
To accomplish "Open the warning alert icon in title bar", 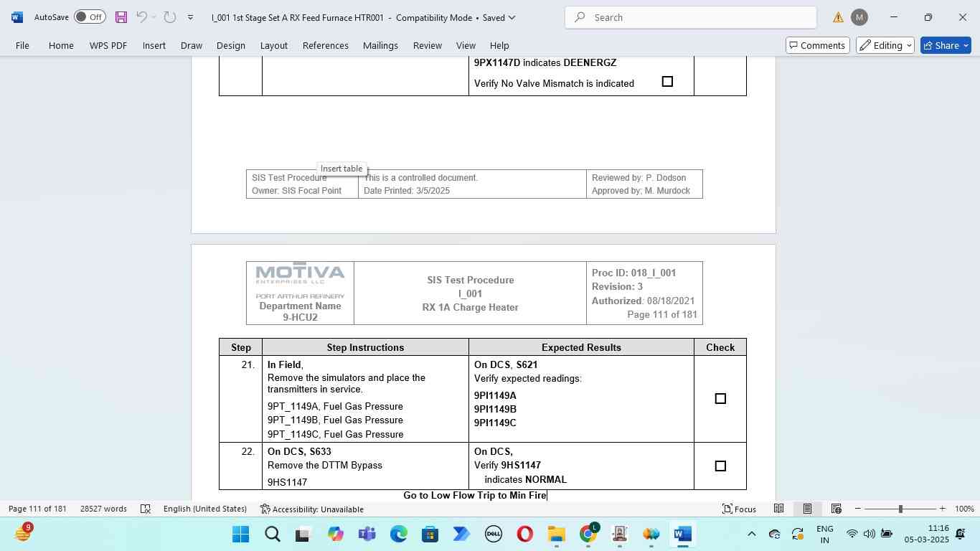I will pyautogui.click(x=838, y=17).
